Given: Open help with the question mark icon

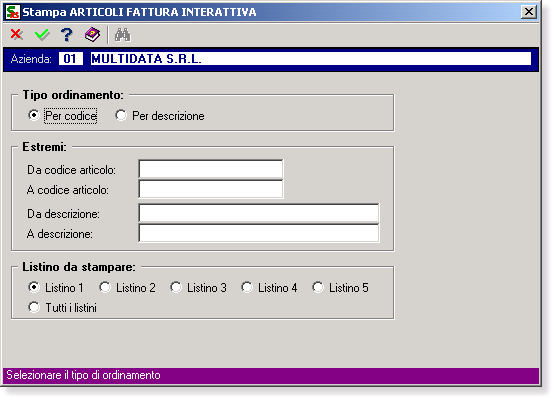Looking at the screenshot, I should (x=67, y=35).
